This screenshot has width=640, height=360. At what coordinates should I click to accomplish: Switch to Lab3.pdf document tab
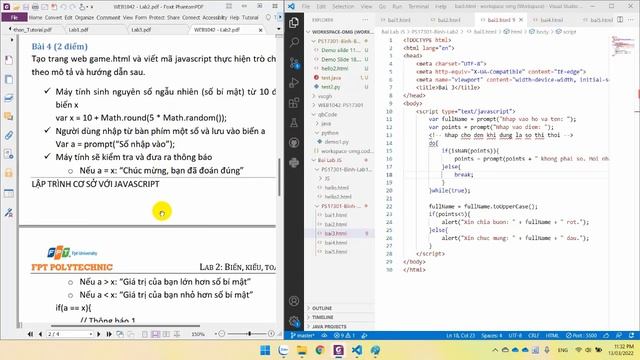point(141,30)
